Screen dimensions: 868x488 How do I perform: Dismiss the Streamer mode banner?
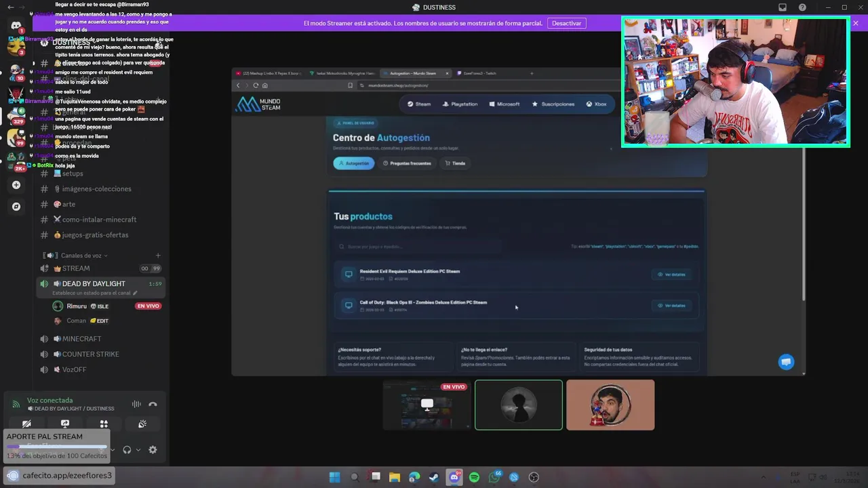point(856,23)
